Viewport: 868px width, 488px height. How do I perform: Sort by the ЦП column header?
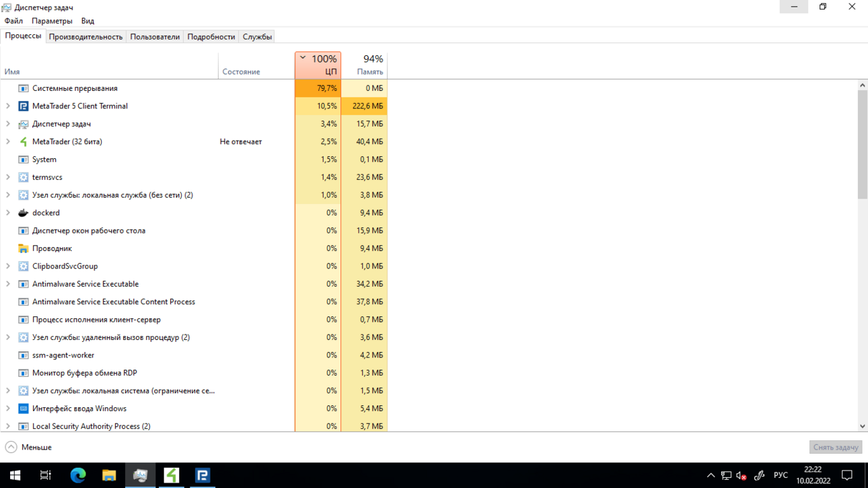(318, 65)
